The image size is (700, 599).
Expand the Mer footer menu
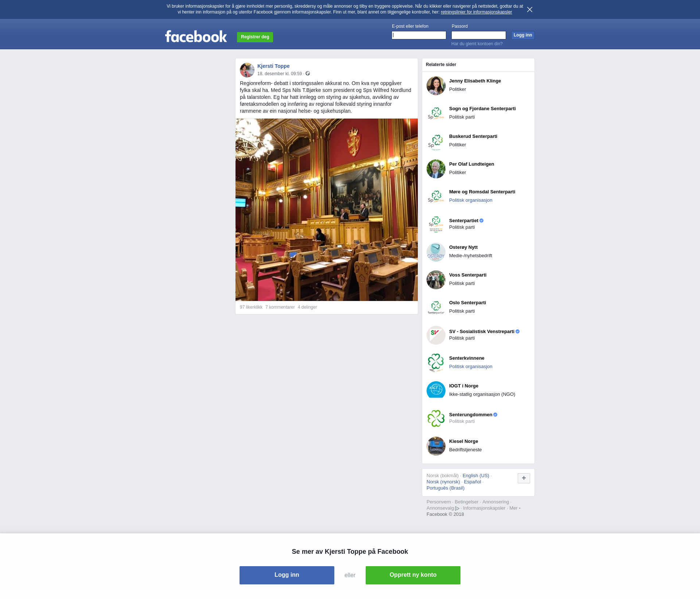[515, 508]
